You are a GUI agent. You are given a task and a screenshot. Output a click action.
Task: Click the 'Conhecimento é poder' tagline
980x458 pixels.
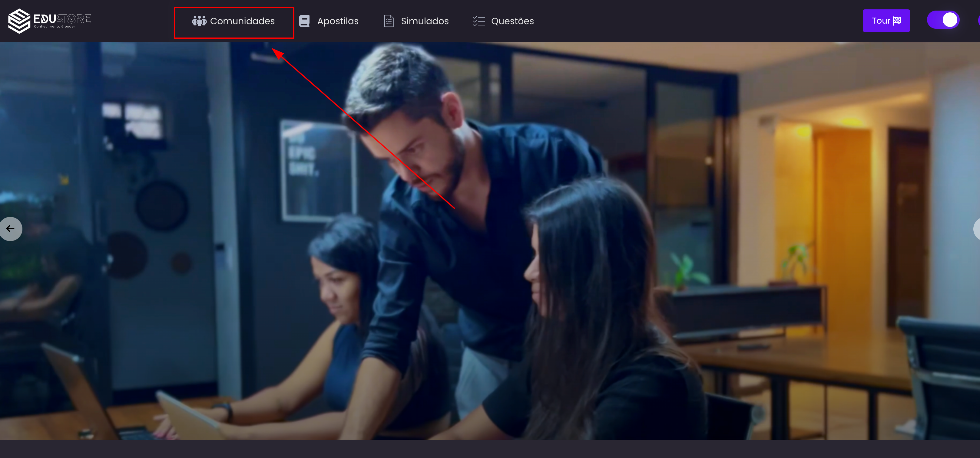pos(55,27)
